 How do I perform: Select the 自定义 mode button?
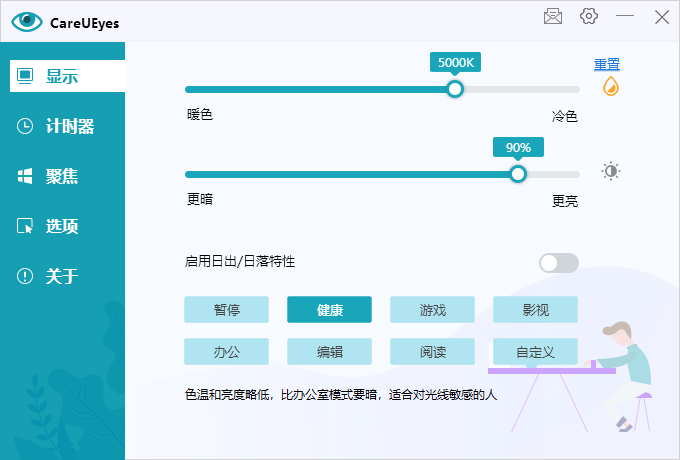pos(535,352)
